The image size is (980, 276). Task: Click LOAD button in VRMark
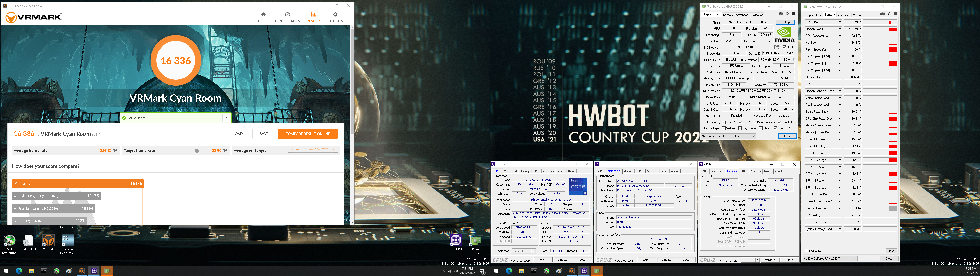coord(238,134)
